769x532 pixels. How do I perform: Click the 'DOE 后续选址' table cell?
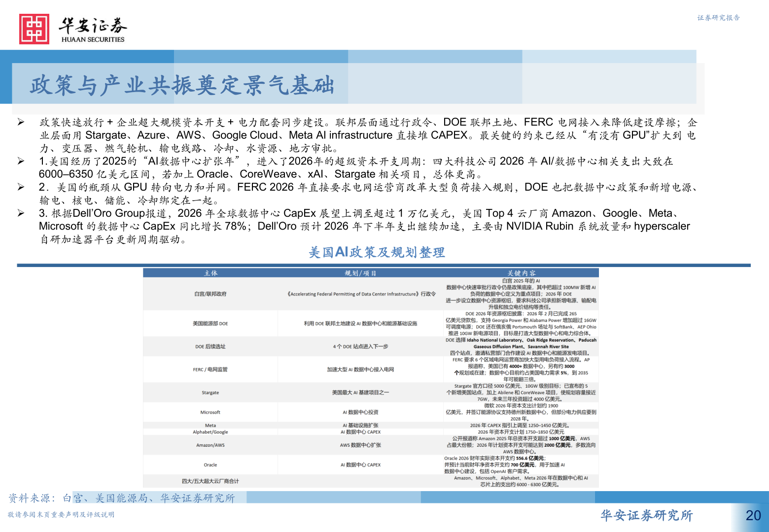tap(210, 347)
